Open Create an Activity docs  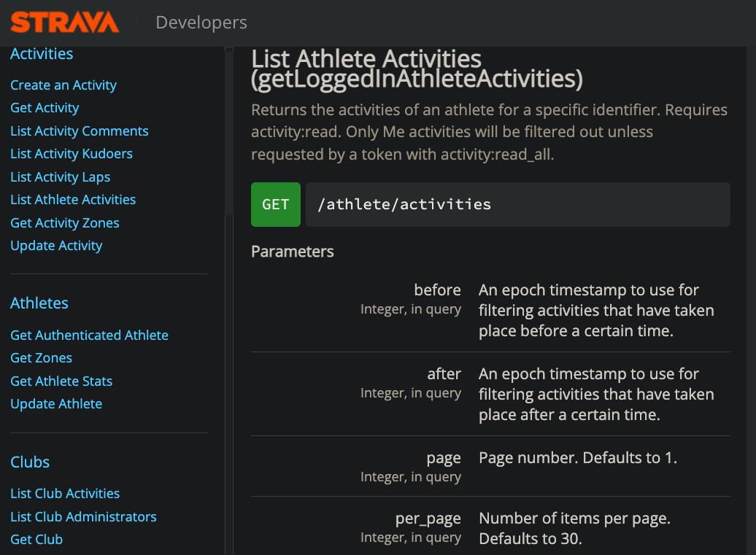pos(63,85)
